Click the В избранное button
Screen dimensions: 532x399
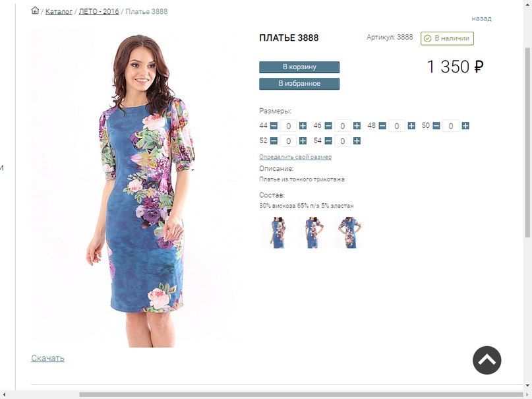click(299, 84)
